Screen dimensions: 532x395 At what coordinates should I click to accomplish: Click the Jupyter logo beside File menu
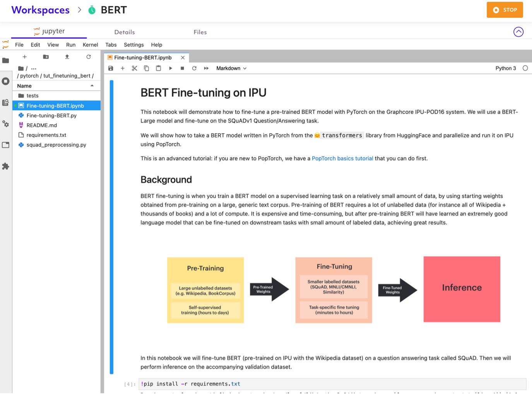point(5,45)
